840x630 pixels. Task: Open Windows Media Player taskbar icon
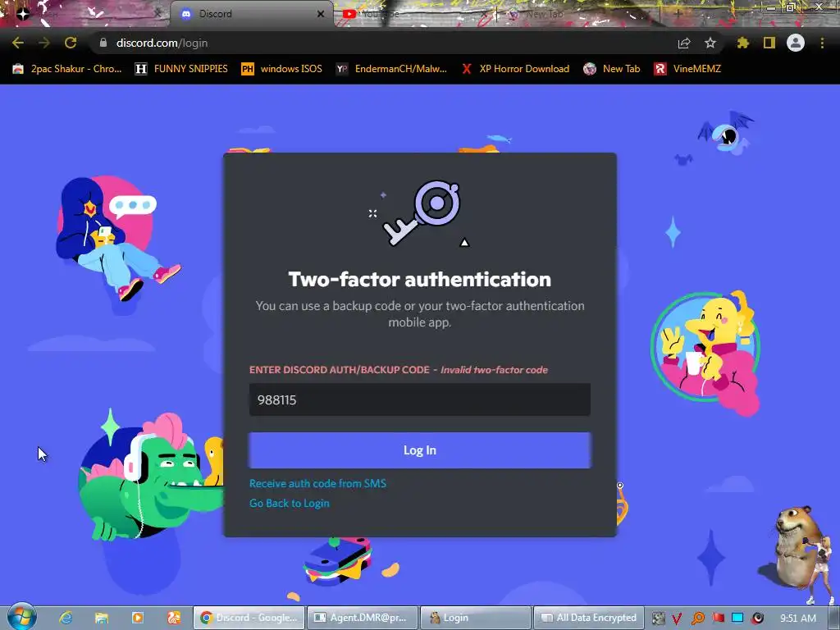tap(138, 618)
